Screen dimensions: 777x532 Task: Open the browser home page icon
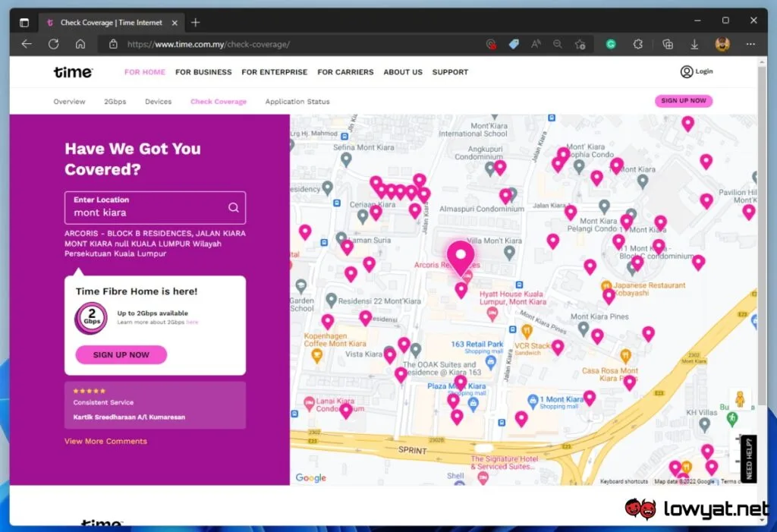(x=80, y=44)
